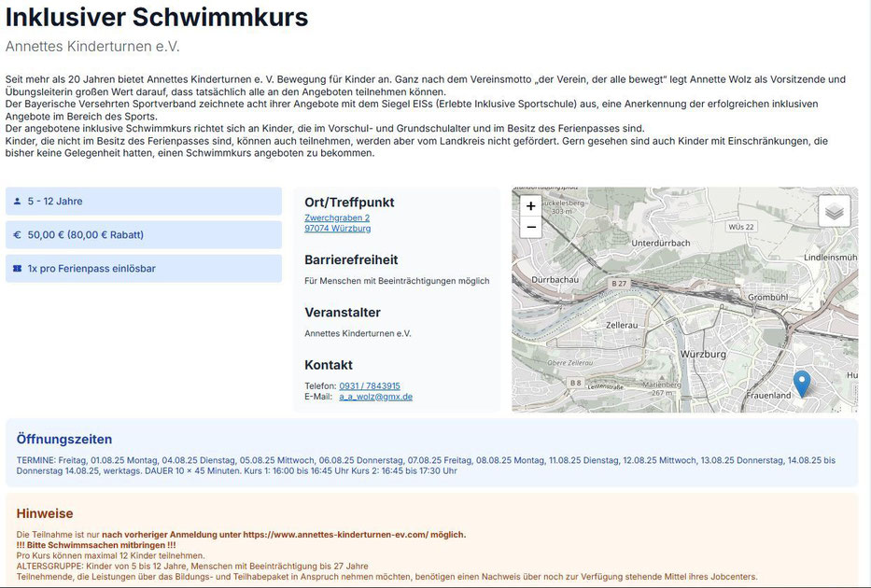Click the ticket icon beside Ferienpass
Image resolution: width=871 pixels, height=588 pixels.
click(17, 269)
